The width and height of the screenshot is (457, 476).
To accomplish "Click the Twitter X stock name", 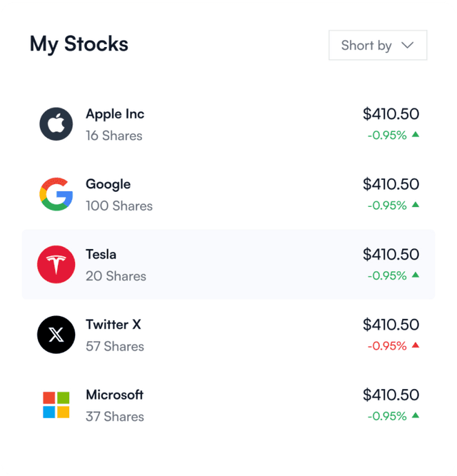I will (114, 324).
